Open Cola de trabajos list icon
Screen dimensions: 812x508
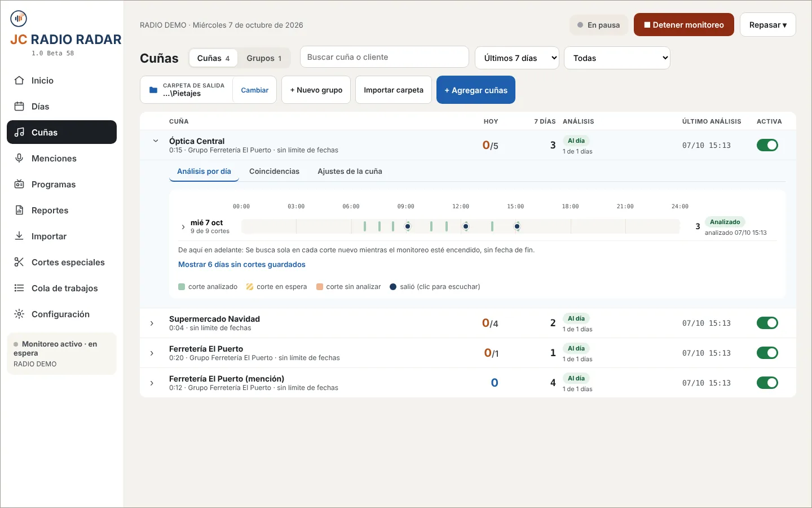pos(19,288)
